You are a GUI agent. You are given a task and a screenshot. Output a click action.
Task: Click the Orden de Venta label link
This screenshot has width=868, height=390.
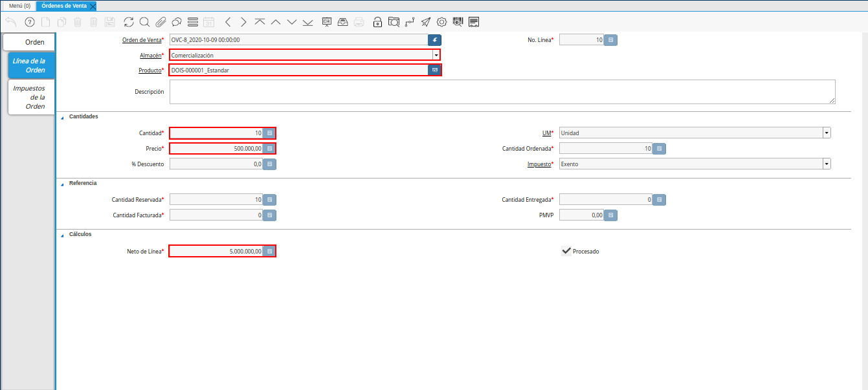coord(141,40)
